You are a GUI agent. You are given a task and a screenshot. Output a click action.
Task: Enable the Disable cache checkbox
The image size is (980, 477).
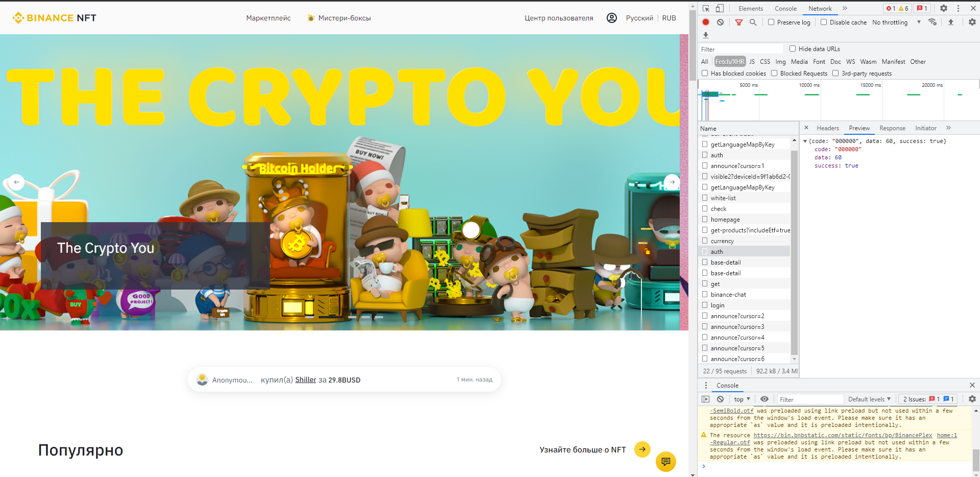pyautogui.click(x=824, y=22)
